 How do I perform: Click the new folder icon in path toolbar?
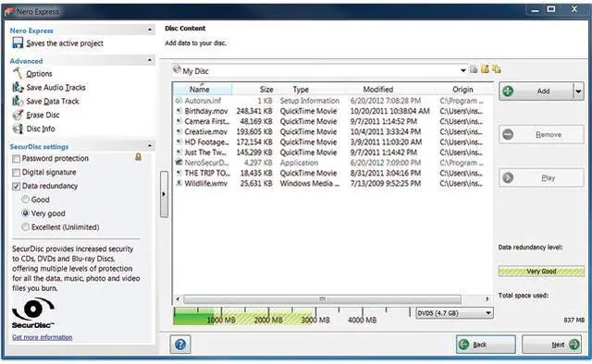(485, 69)
